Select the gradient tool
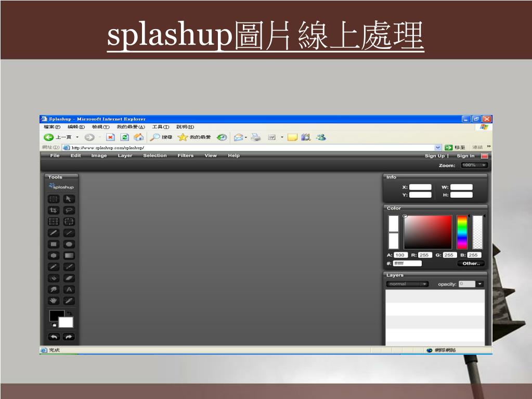Viewport: 532px width, 399px height. [69, 255]
